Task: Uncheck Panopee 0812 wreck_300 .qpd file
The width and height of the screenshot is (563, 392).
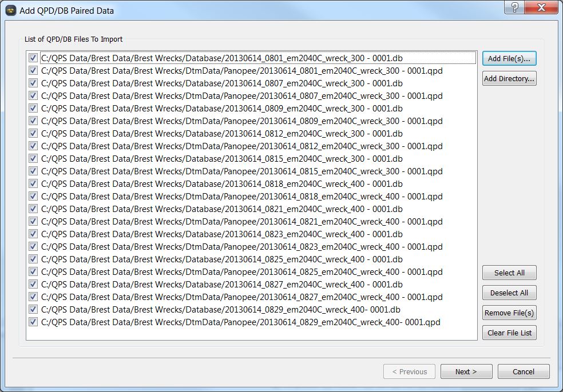Action: coord(33,146)
